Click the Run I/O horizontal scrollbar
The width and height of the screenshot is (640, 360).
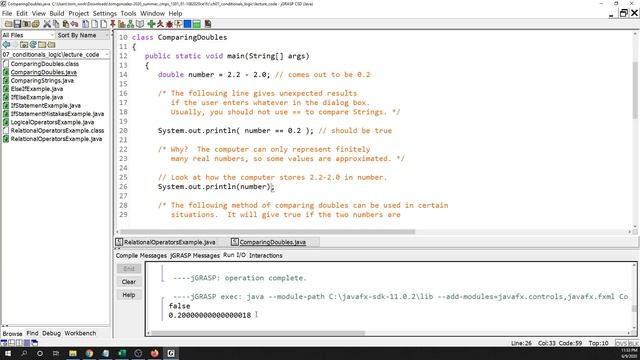click(x=258, y=333)
